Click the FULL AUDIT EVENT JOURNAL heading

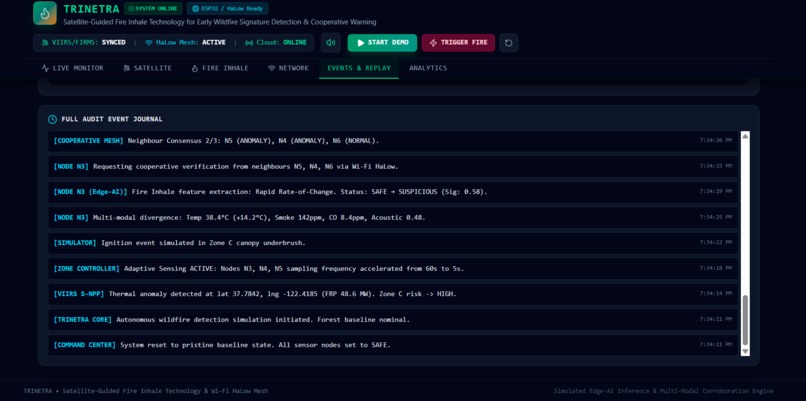point(112,119)
